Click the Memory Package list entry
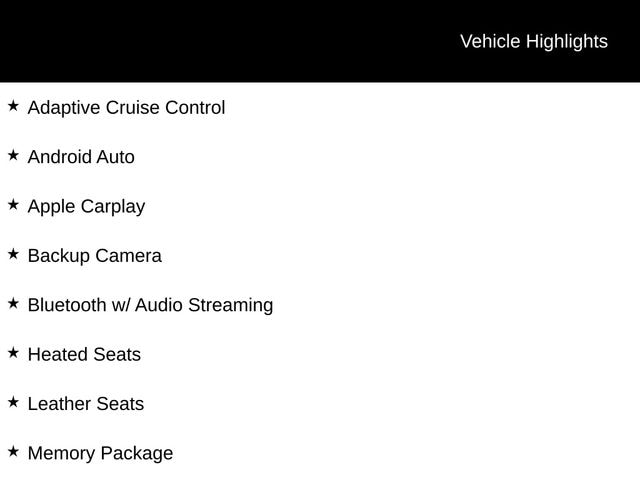Image resolution: width=640 pixels, height=480 pixels. tap(100, 453)
